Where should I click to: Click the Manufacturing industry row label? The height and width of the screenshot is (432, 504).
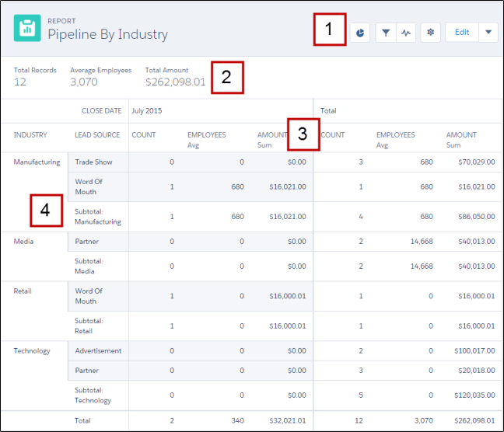click(x=37, y=162)
